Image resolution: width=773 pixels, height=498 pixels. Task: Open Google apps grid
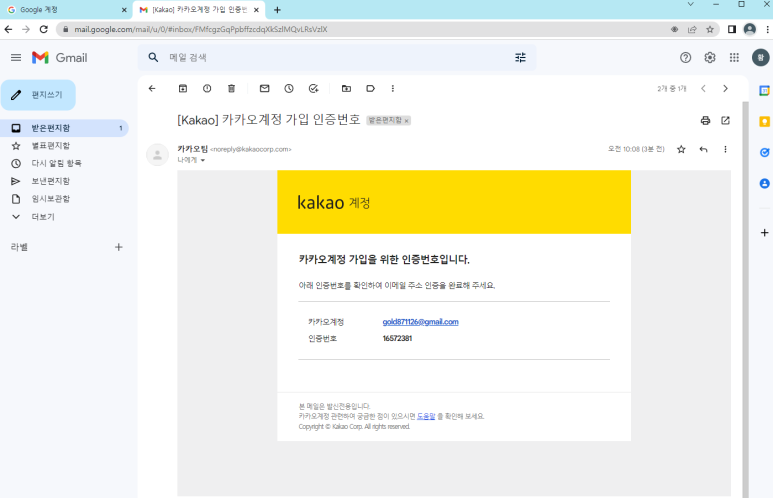[735, 58]
